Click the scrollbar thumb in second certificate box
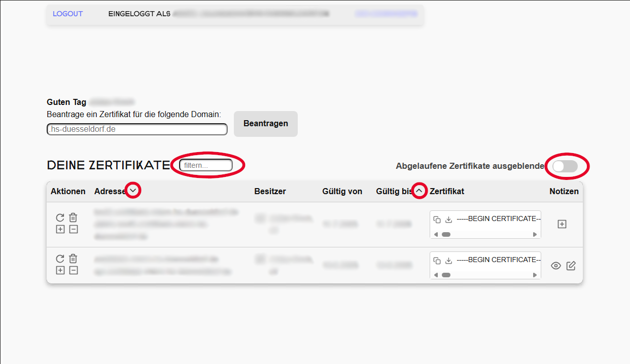 tap(446, 275)
